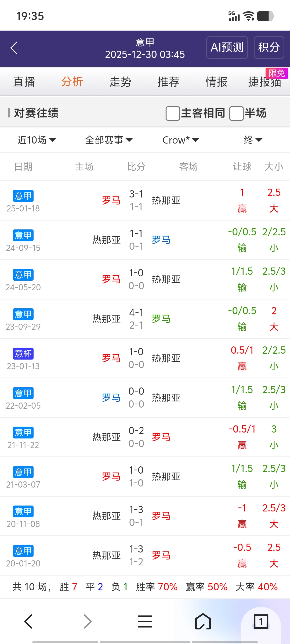Screen dimensions: 290x644
Task: Tap the browser forward arrow
Action: tap(88, 621)
